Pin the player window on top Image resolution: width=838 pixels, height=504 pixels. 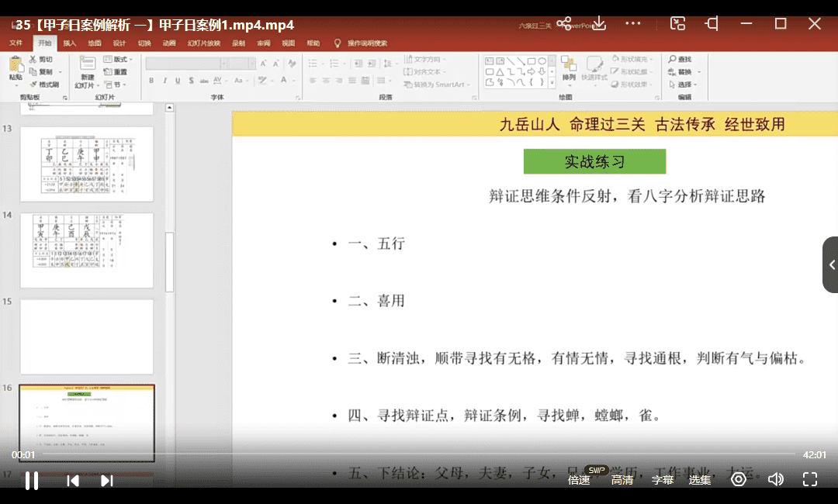pyautogui.click(x=712, y=24)
